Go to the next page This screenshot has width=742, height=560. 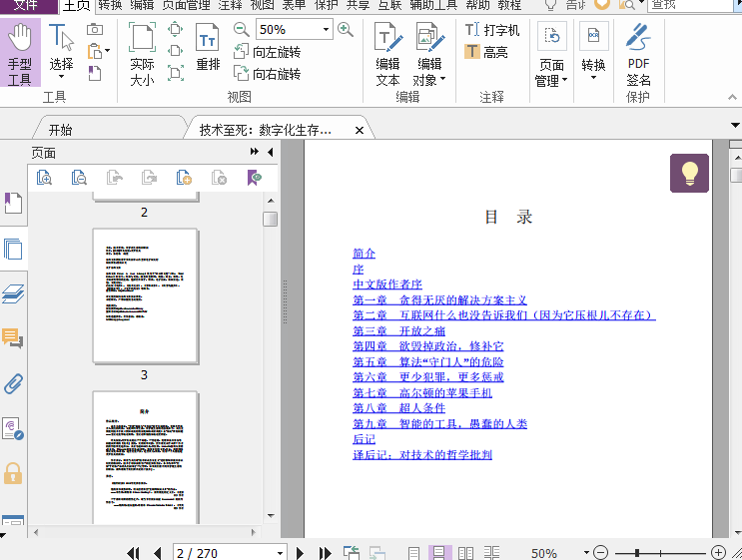(x=300, y=553)
